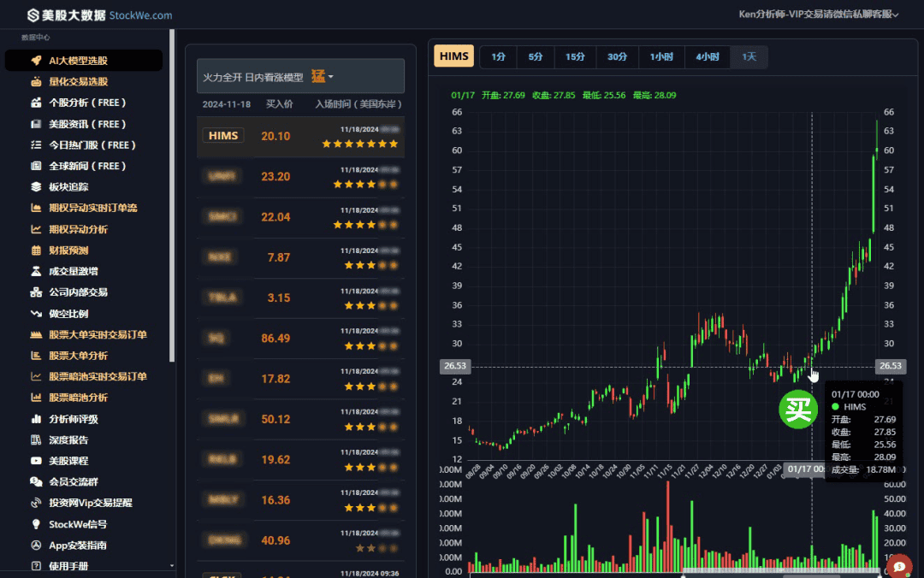The width and height of the screenshot is (924, 578).
Task: Open 美股课程 video icon
Action: 37,461
